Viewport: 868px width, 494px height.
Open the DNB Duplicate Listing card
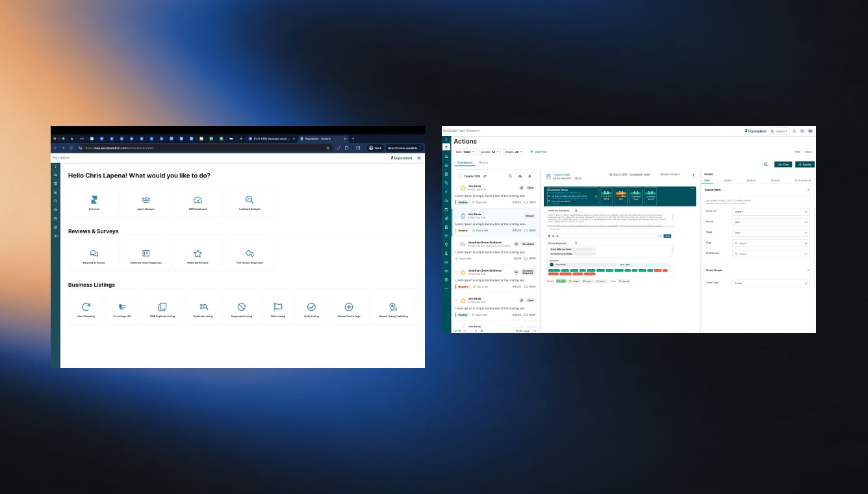coord(162,309)
